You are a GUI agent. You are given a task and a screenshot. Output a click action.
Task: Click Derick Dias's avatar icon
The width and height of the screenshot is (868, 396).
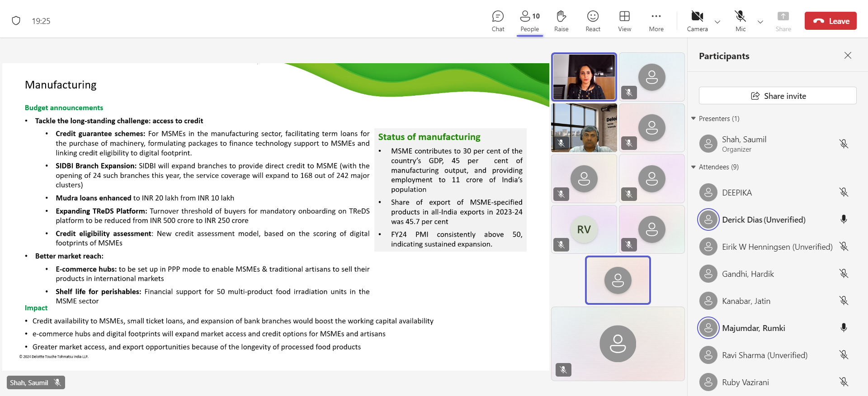(708, 219)
